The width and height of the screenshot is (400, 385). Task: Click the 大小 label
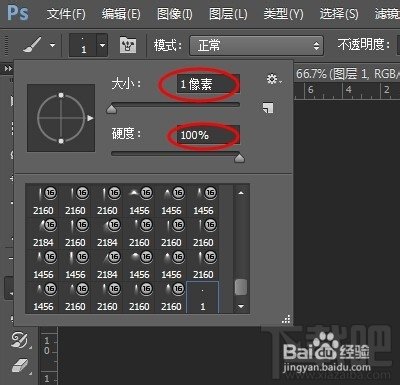coord(126,84)
